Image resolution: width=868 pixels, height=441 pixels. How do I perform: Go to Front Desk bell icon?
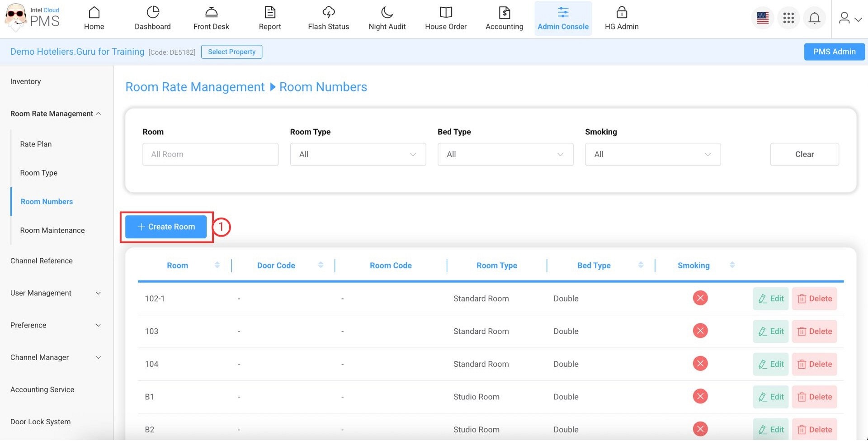(x=211, y=13)
